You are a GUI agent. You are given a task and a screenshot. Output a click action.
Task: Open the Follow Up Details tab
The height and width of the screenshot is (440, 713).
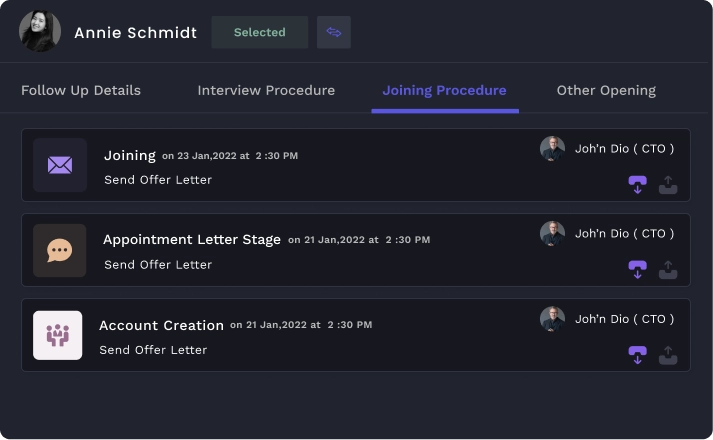(x=81, y=90)
